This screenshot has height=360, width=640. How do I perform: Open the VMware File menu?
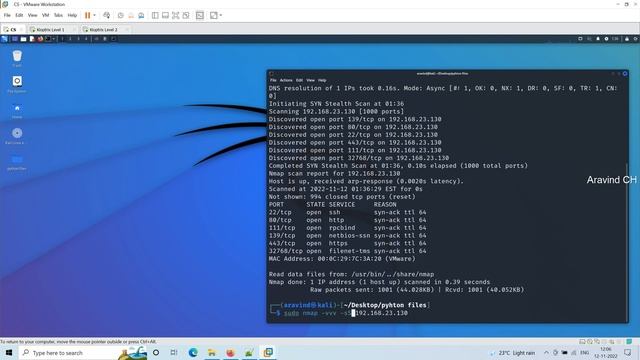point(7,15)
